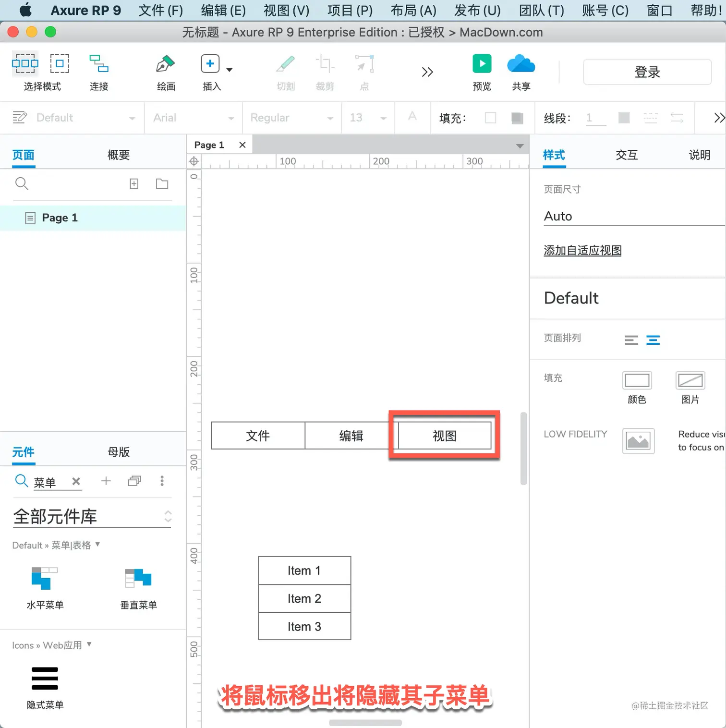Viewport: 726px width, 728px height.
Task: Select Page 1 in the pages tree
Action: (93, 218)
